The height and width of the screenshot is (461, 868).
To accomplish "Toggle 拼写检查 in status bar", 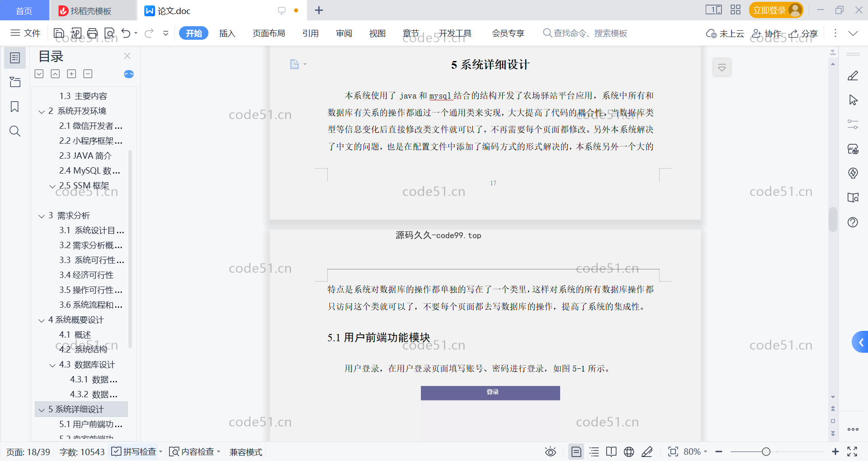I will point(134,452).
